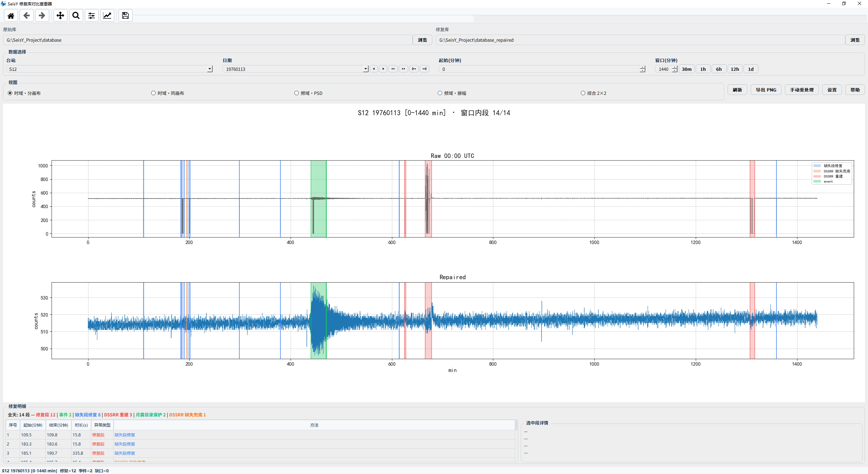
Task: Click the 导出 PNG button
Action: click(x=766, y=90)
